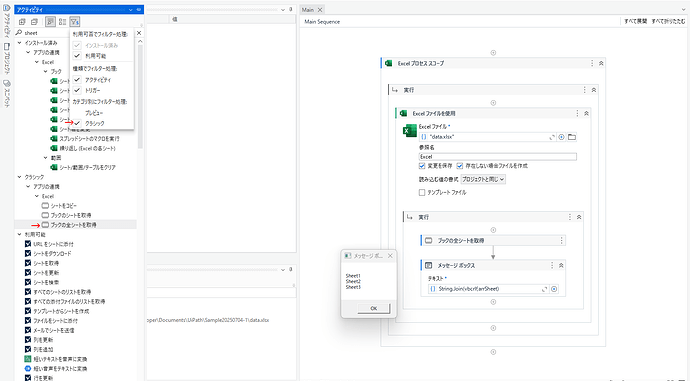Click OK in the message box
Image resolution: width=690 pixels, height=381 pixels.
[x=374, y=308]
